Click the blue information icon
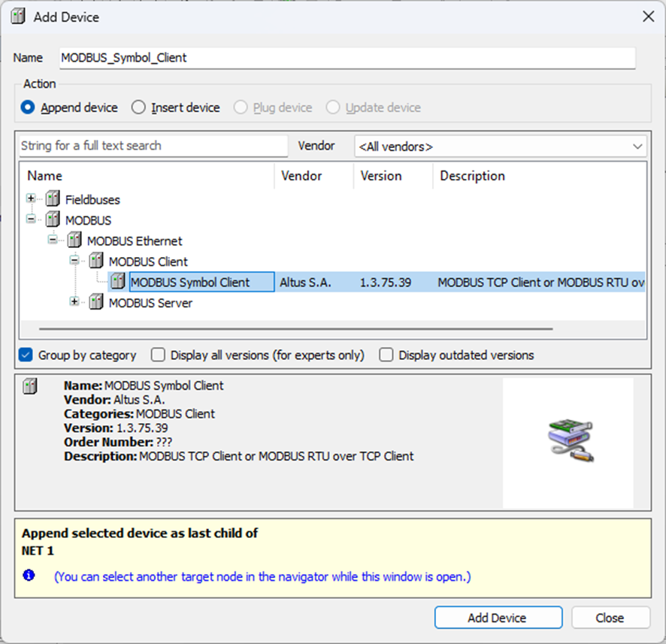This screenshot has width=666, height=644. (x=29, y=576)
